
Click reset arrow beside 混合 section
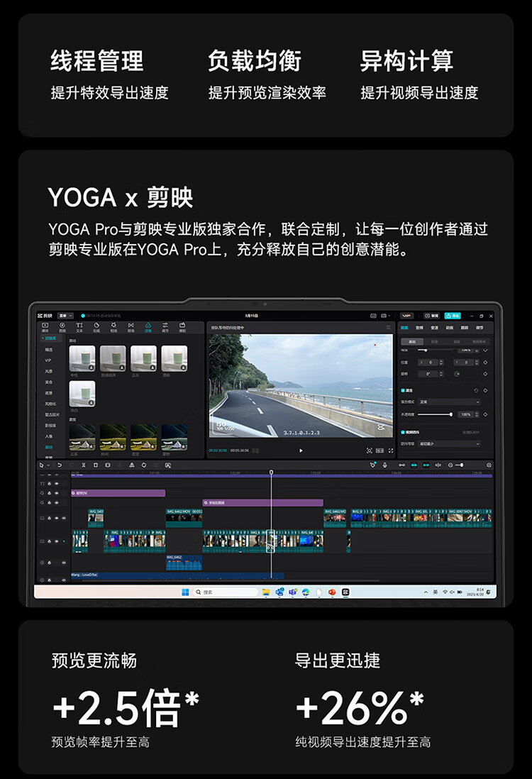tap(476, 390)
